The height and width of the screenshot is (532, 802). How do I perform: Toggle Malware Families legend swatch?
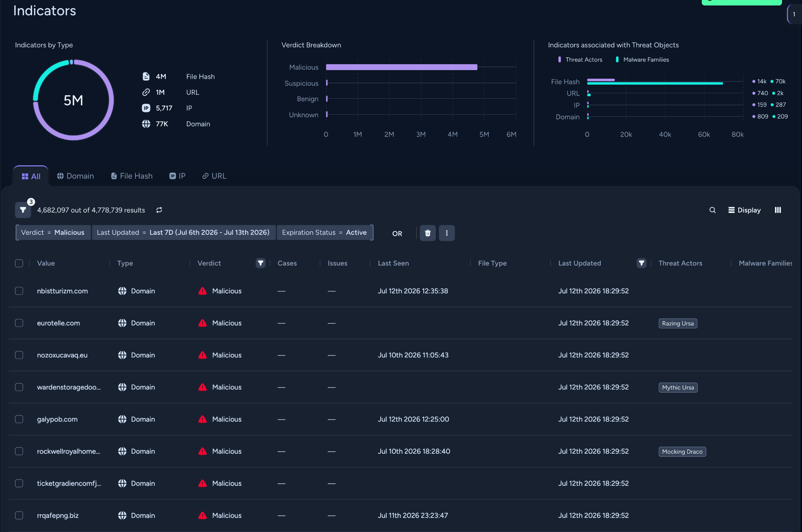pos(617,60)
